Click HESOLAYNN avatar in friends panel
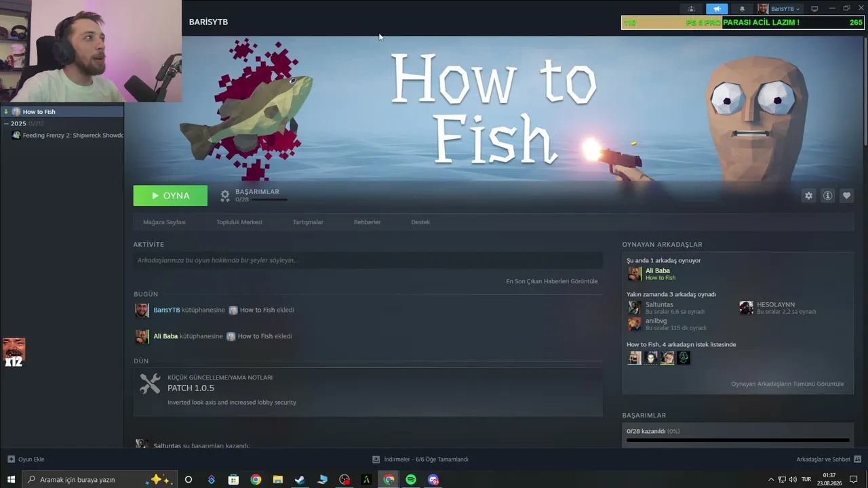 746,308
